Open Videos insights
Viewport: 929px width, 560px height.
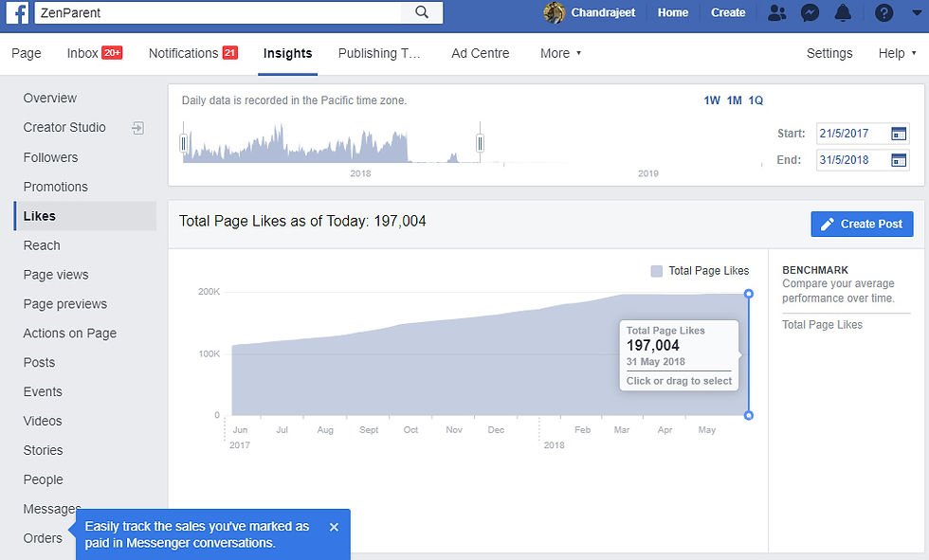(x=43, y=422)
